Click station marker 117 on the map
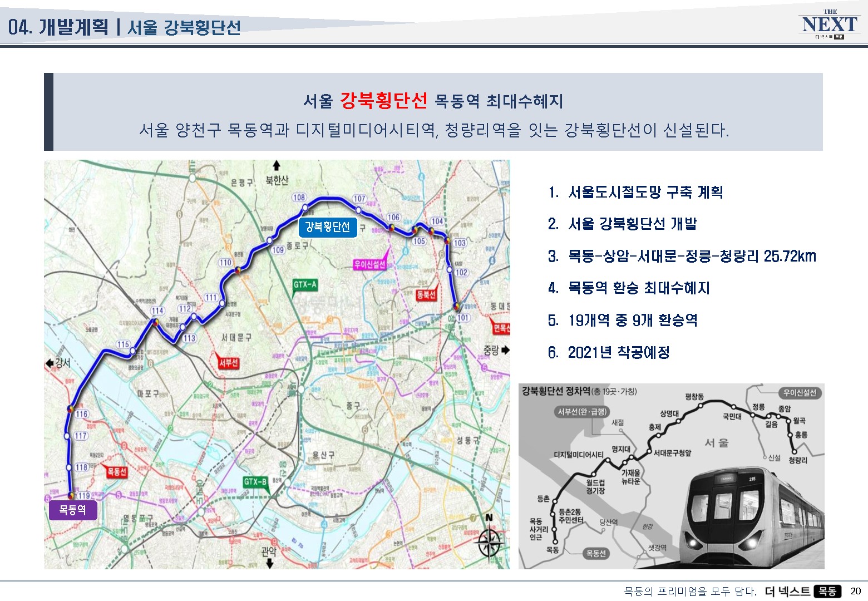The image size is (868, 601). pyautogui.click(x=81, y=436)
